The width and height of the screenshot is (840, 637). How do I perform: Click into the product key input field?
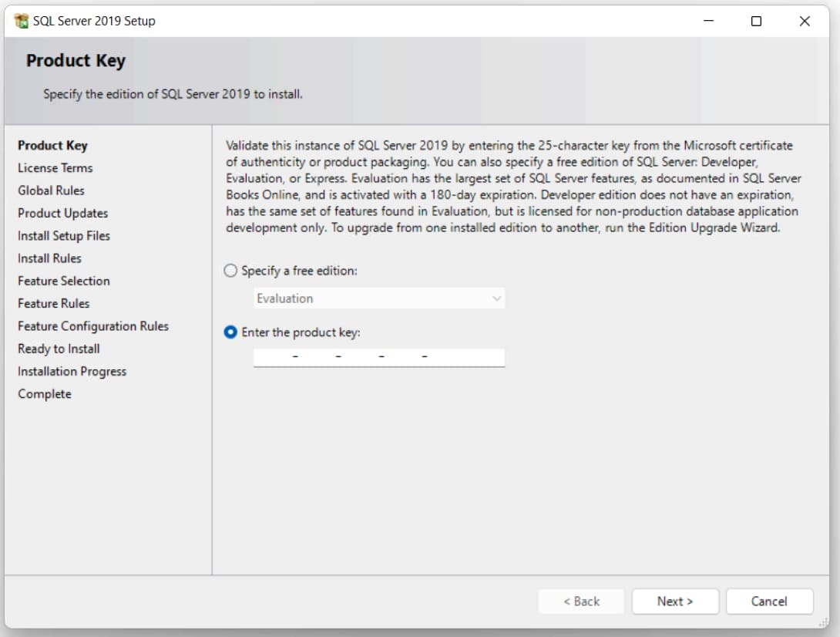pos(379,357)
